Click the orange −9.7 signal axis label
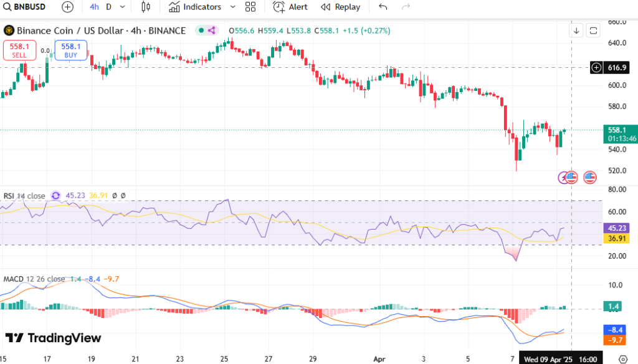 pos(615,340)
